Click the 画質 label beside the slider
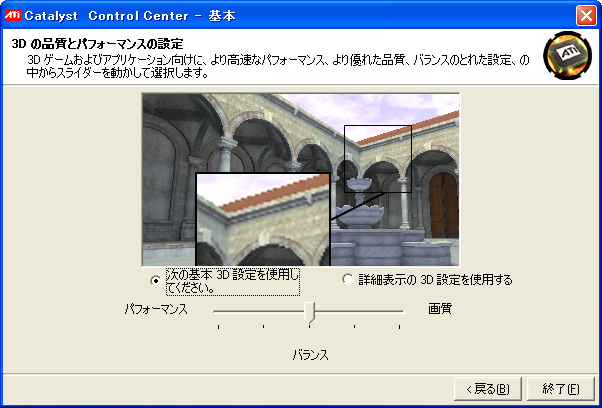The height and width of the screenshot is (408, 602). point(440,309)
